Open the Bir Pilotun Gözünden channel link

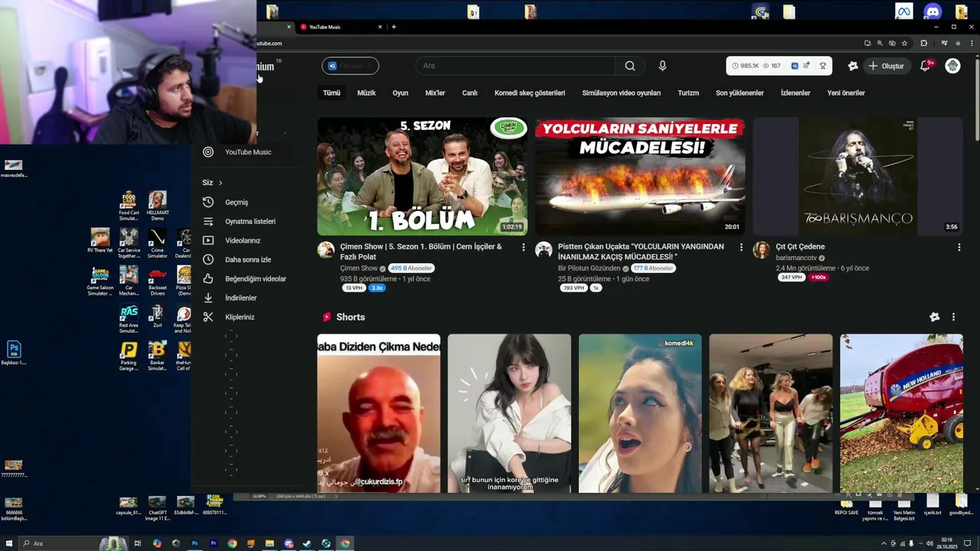(x=589, y=269)
